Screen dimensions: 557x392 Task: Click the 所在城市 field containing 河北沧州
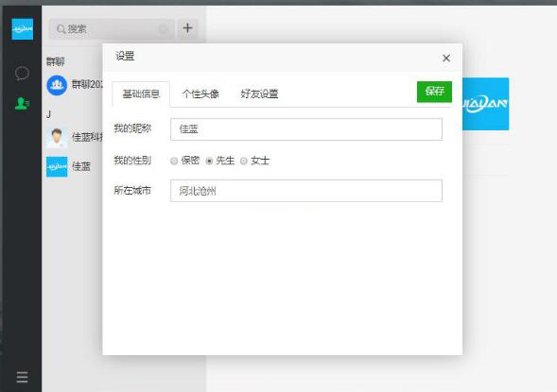tap(306, 191)
